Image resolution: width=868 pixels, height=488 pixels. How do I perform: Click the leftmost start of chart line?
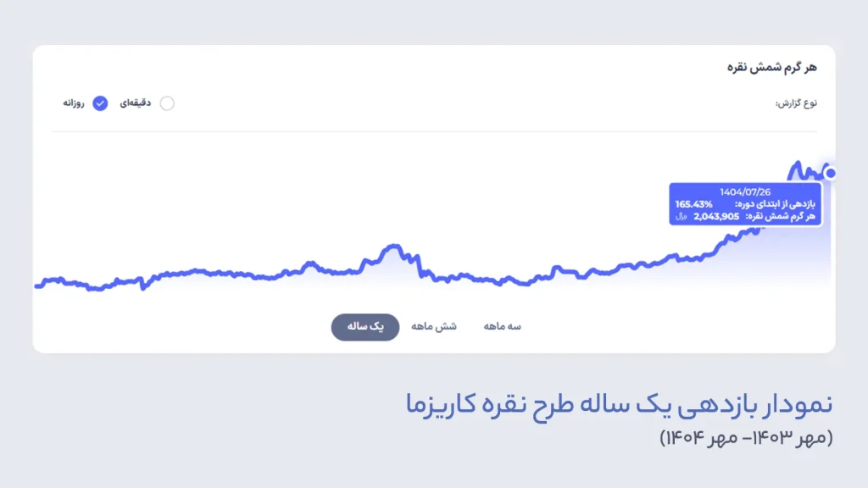pyautogui.click(x=37, y=286)
